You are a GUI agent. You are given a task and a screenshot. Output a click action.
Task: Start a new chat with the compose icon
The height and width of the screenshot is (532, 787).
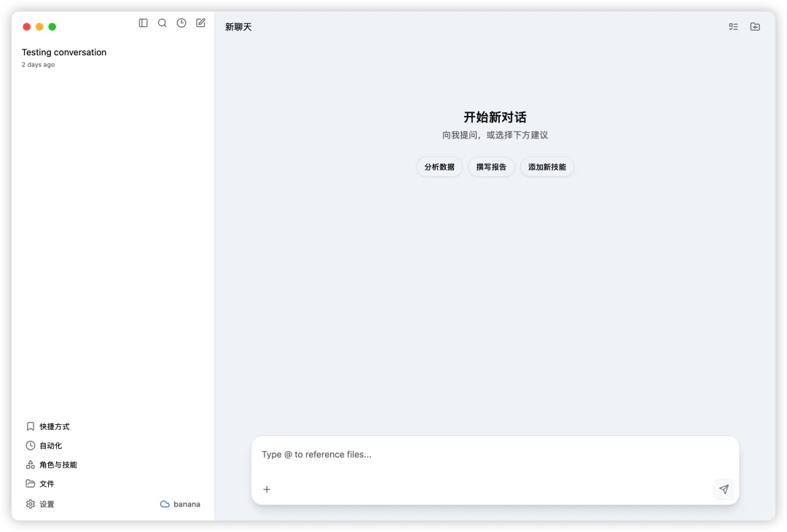tap(200, 23)
